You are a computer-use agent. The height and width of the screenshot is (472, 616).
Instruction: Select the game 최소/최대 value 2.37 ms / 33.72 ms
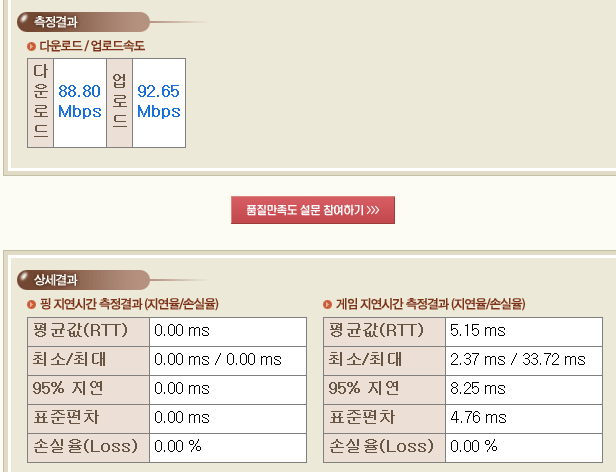pos(518,359)
